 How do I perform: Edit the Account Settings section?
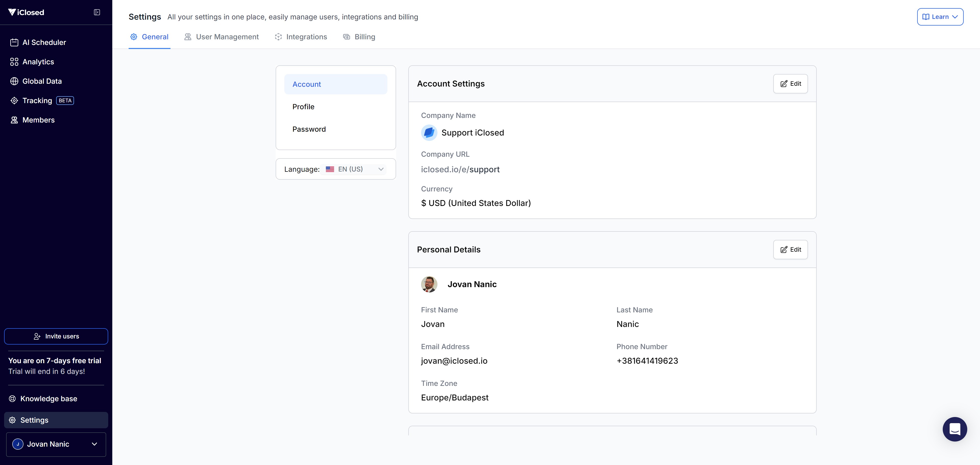point(790,84)
